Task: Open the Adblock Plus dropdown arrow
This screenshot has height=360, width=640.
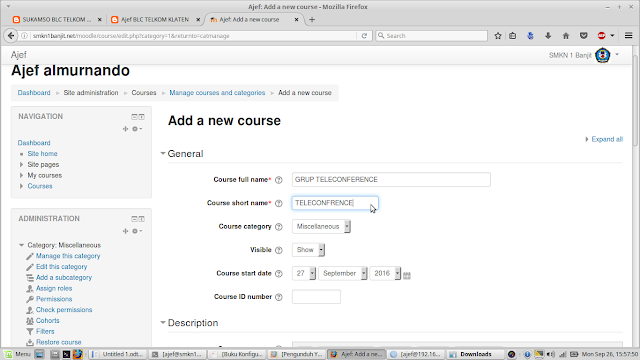Action: click(x=612, y=36)
